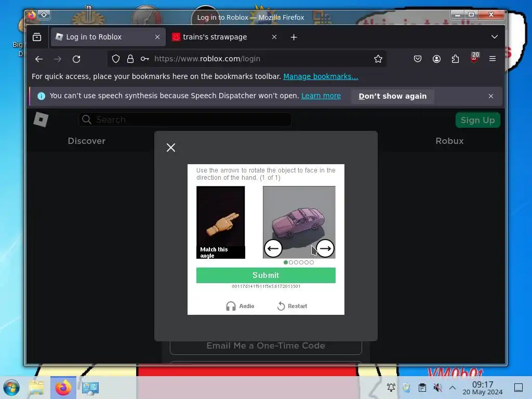Image resolution: width=532 pixels, height=399 pixels.
Task: Open the extensions puzzle icon
Action: pos(455,59)
